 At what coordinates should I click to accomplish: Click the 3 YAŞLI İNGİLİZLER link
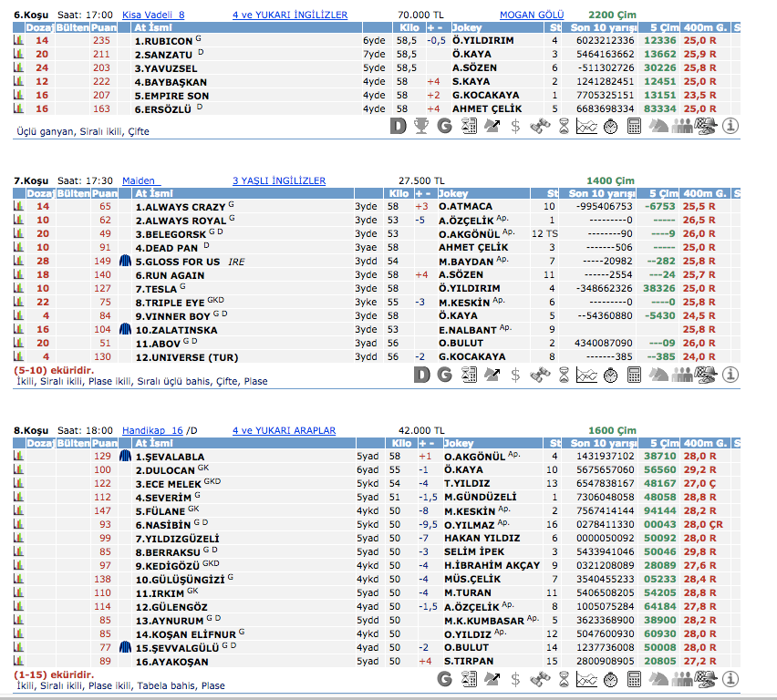point(278,181)
